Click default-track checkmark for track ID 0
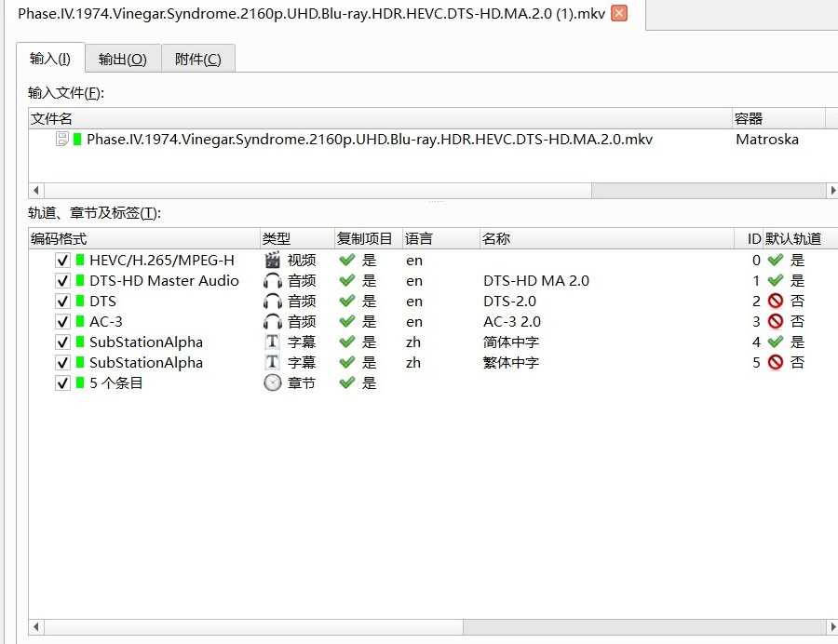Screen dimensions: 838x644 (776, 260)
